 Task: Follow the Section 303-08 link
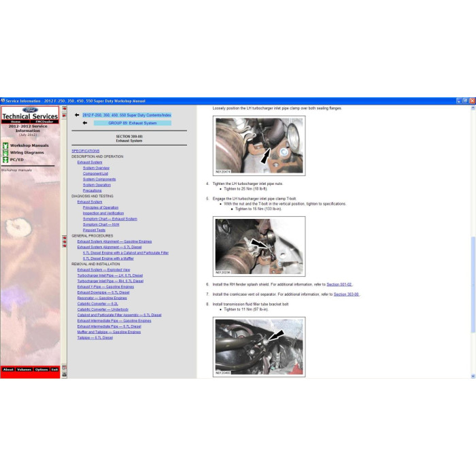point(346,294)
